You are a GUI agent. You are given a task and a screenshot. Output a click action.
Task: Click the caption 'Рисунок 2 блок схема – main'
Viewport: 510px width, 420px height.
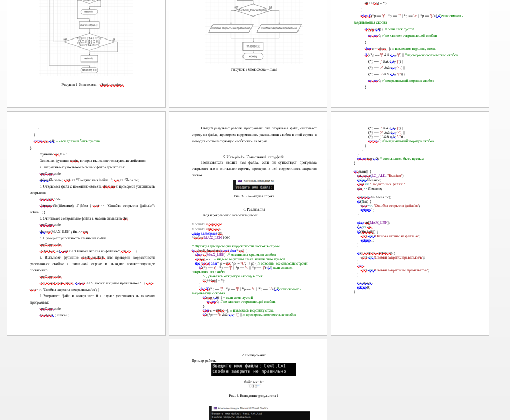click(254, 69)
